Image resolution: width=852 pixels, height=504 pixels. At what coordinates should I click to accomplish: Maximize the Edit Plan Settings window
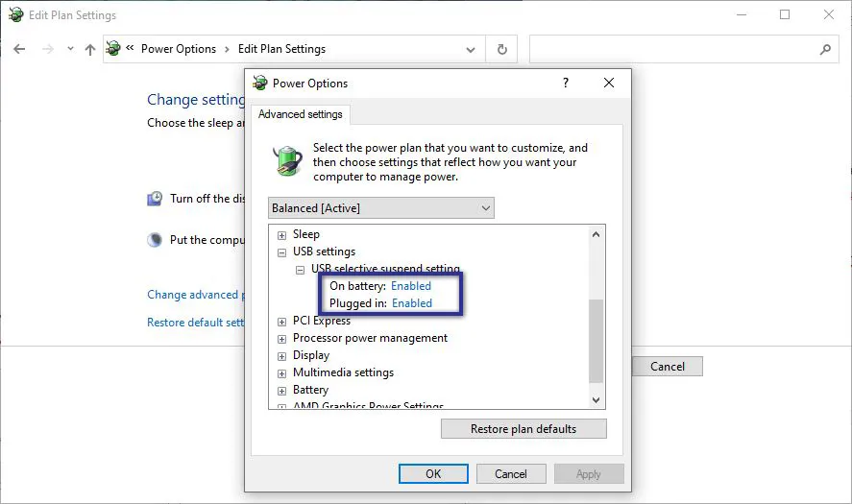(x=785, y=14)
